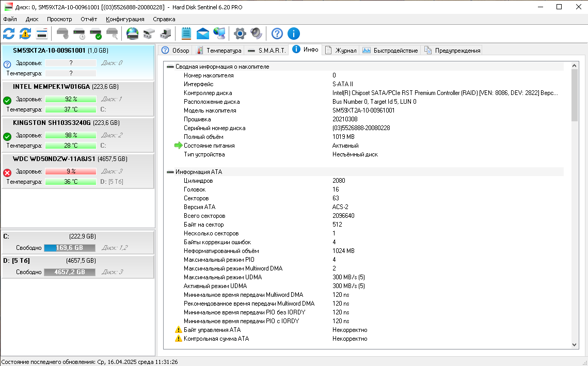Viewport: 588px width, 366px height.
Task: Click the drive with two small boxes icon
Action: pyautogui.click(x=149, y=34)
